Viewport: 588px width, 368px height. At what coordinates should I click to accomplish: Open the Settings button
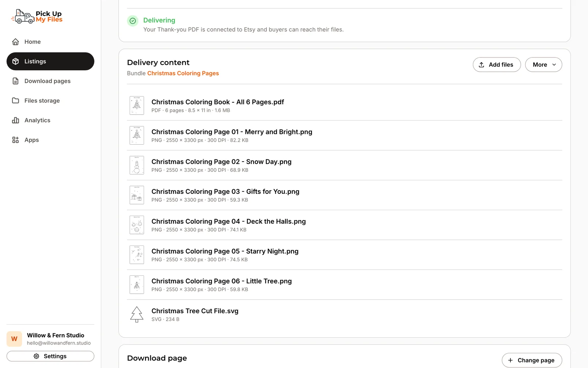pyautogui.click(x=50, y=356)
